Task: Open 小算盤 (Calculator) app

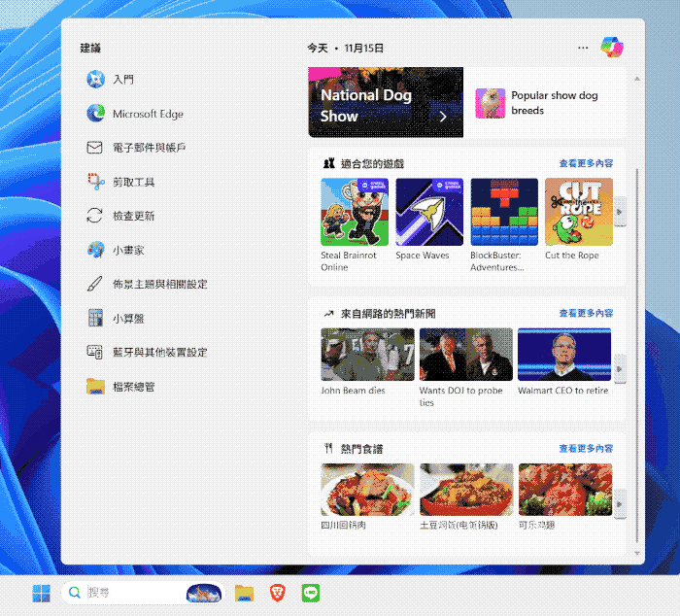Action: coord(127,318)
